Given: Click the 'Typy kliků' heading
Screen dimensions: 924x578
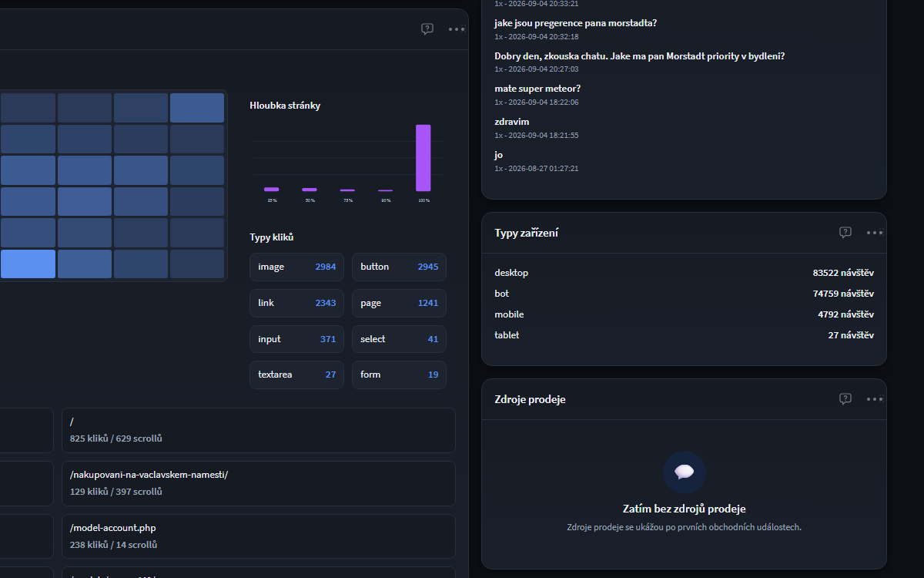Looking at the screenshot, I should pos(272,237).
